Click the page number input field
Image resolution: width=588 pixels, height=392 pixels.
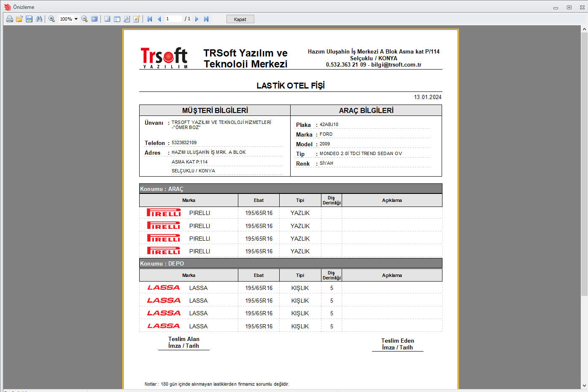pyautogui.click(x=173, y=19)
